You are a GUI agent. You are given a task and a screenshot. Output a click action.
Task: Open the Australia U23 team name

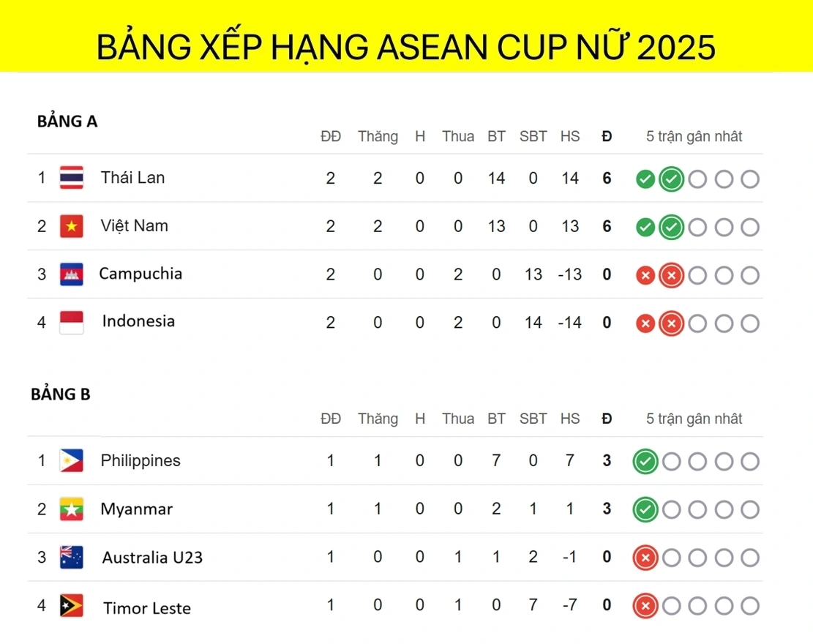click(152, 558)
